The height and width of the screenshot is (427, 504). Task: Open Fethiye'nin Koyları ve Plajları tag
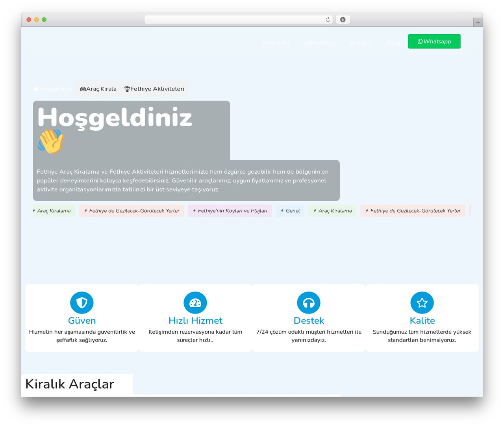[230, 211]
